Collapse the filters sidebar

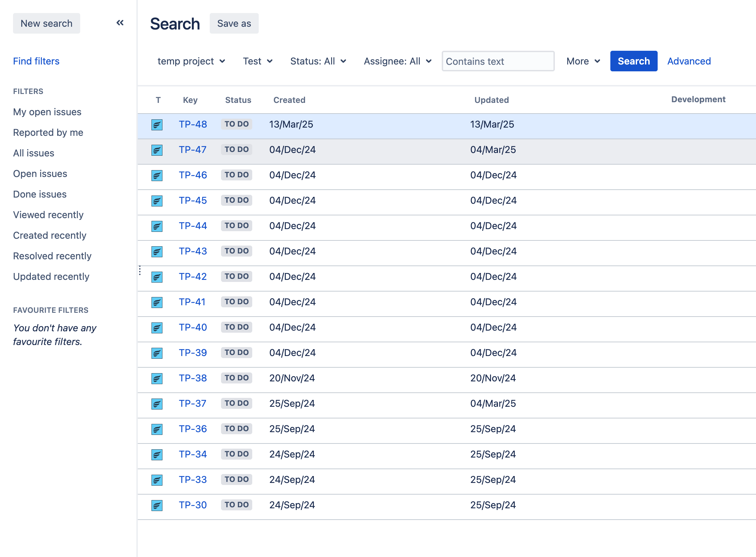[120, 23]
